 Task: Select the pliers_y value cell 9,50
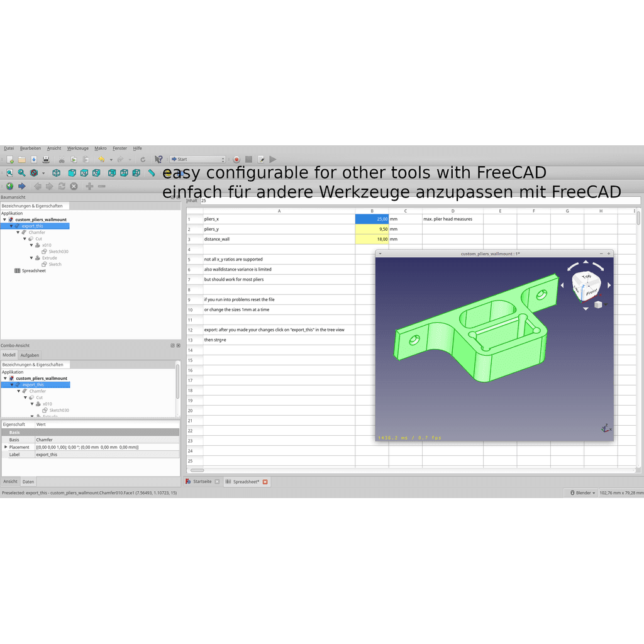[x=372, y=229]
